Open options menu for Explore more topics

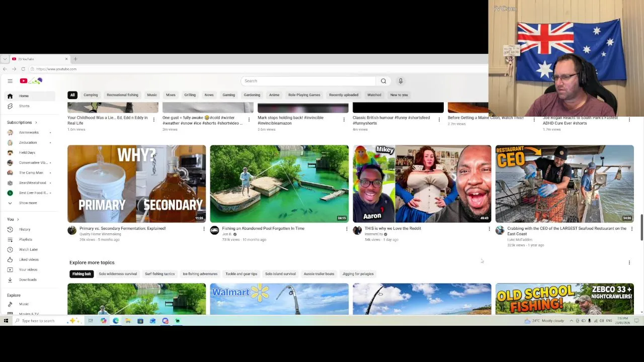click(x=629, y=262)
